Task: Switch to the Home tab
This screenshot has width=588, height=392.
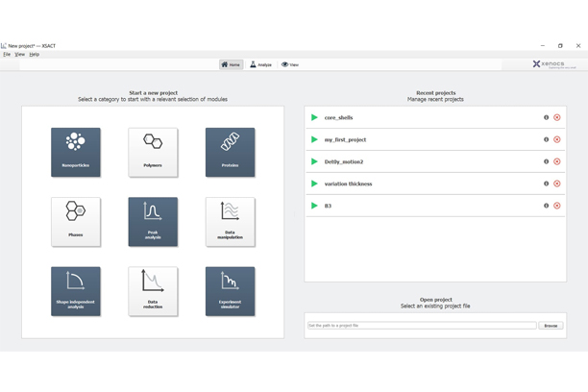Action: pyautogui.click(x=231, y=64)
